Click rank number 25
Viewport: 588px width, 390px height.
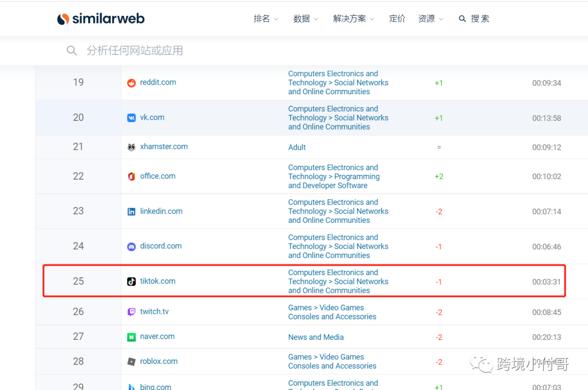(x=78, y=281)
